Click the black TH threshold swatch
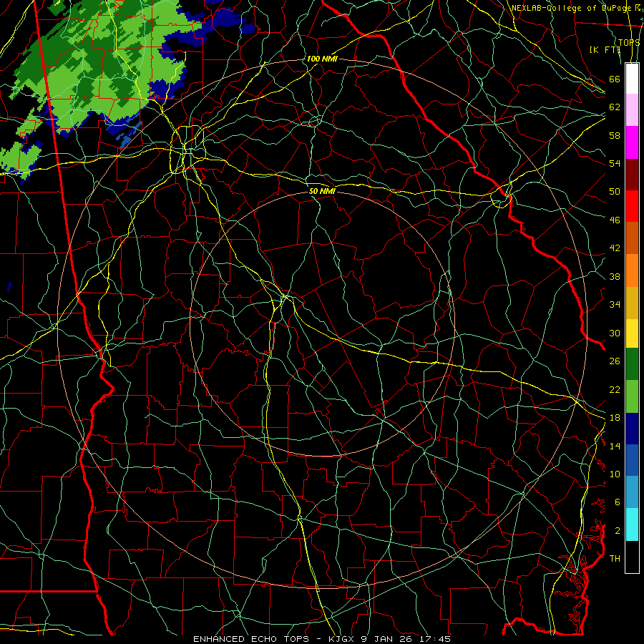 pyautogui.click(x=632, y=557)
